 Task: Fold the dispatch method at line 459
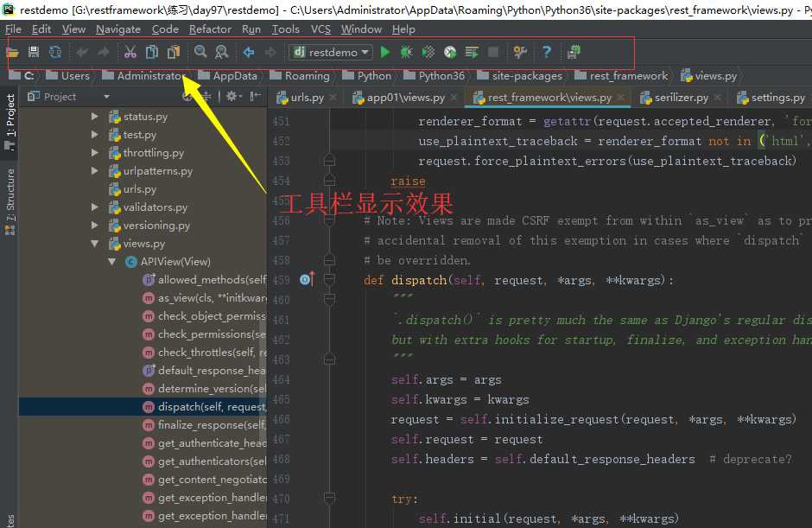click(329, 280)
